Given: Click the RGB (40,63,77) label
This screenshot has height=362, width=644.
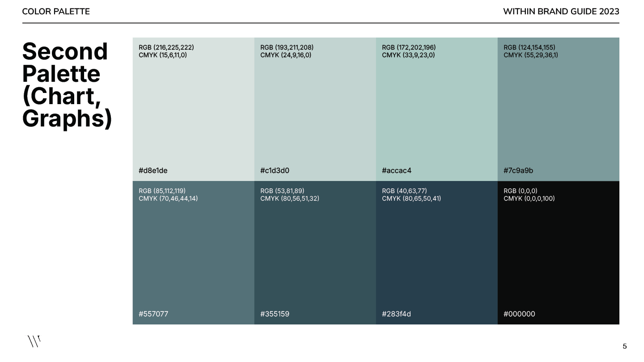Looking at the screenshot, I should tap(404, 191).
